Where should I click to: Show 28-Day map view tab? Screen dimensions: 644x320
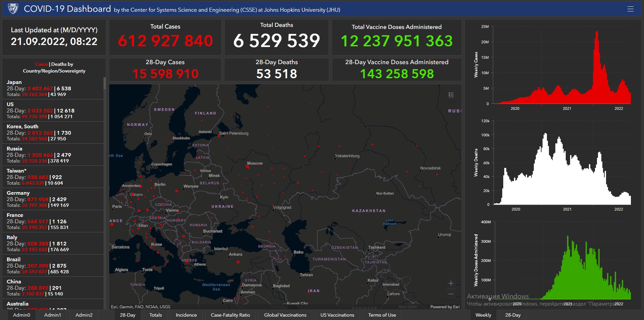pyautogui.click(x=128, y=315)
